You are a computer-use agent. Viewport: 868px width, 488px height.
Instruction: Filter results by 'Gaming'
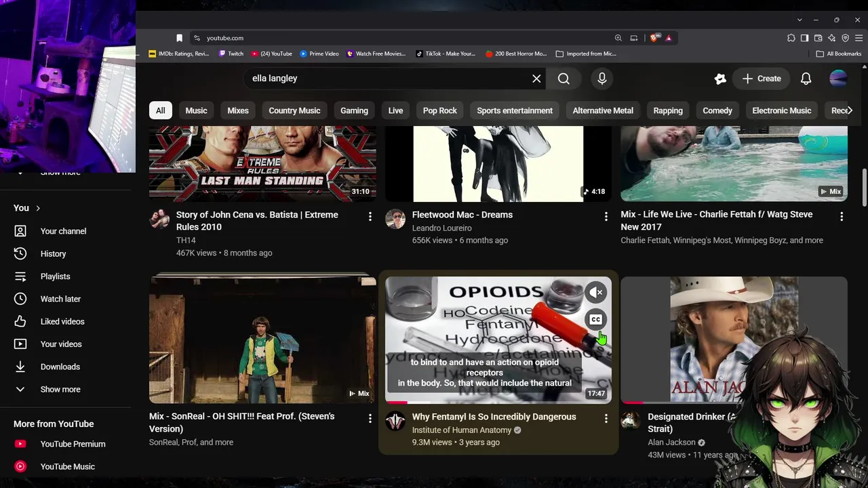tap(354, 110)
